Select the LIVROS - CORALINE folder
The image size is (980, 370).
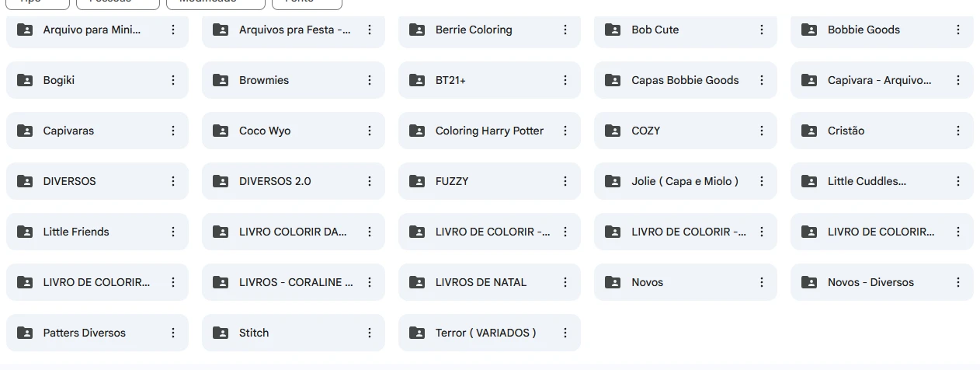(x=295, y=282)
